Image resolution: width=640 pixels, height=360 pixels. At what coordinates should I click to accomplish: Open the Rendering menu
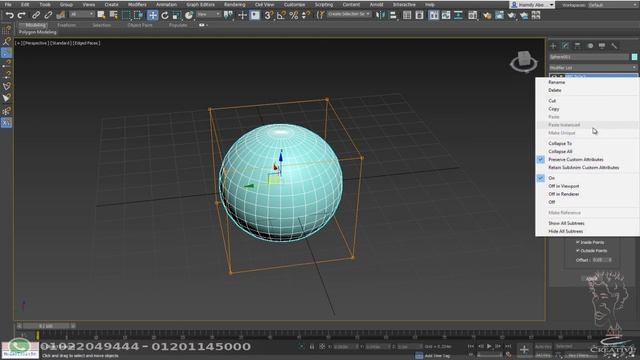[x=235, y=4]
